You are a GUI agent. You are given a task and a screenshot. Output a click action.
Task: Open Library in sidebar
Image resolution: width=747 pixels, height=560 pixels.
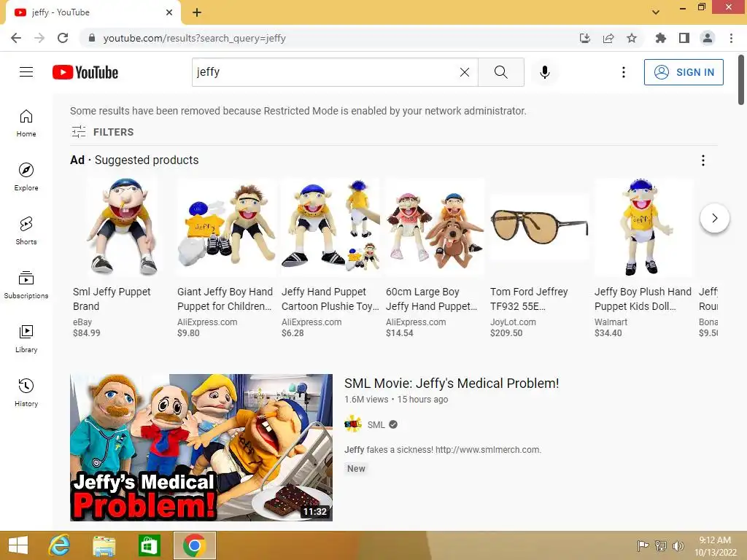[x=26, y=338]
